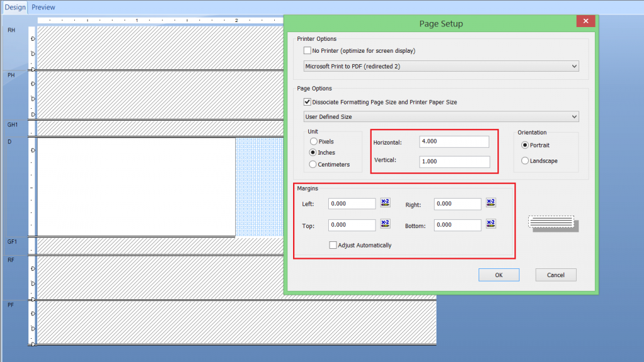The width and height of the screenshot is (644, 362).
Task: Open formula editor for Top margin
Action: (384, 224)
